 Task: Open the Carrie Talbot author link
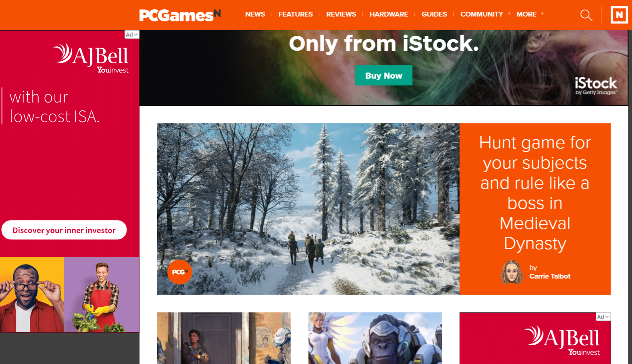550,276
